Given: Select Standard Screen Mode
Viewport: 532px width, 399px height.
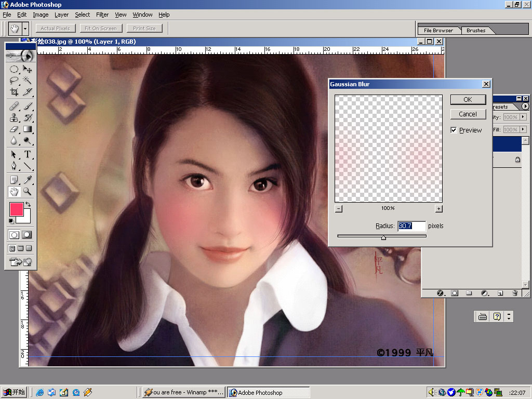Looking at the screenshot, I should [x=12, y=248].
